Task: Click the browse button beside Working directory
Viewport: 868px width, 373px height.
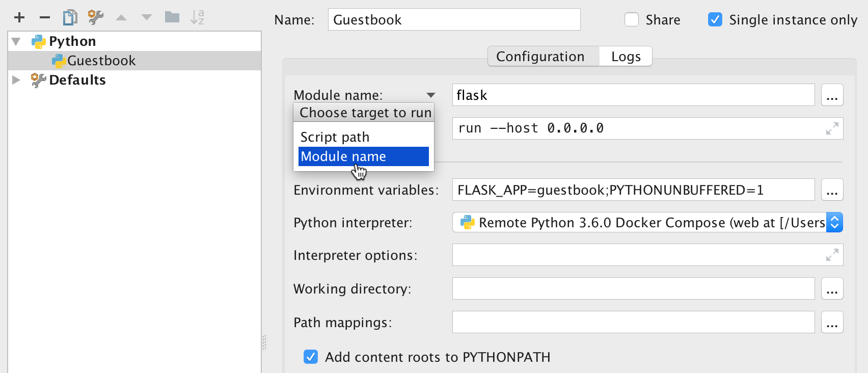Action: (x=832, y=289)
